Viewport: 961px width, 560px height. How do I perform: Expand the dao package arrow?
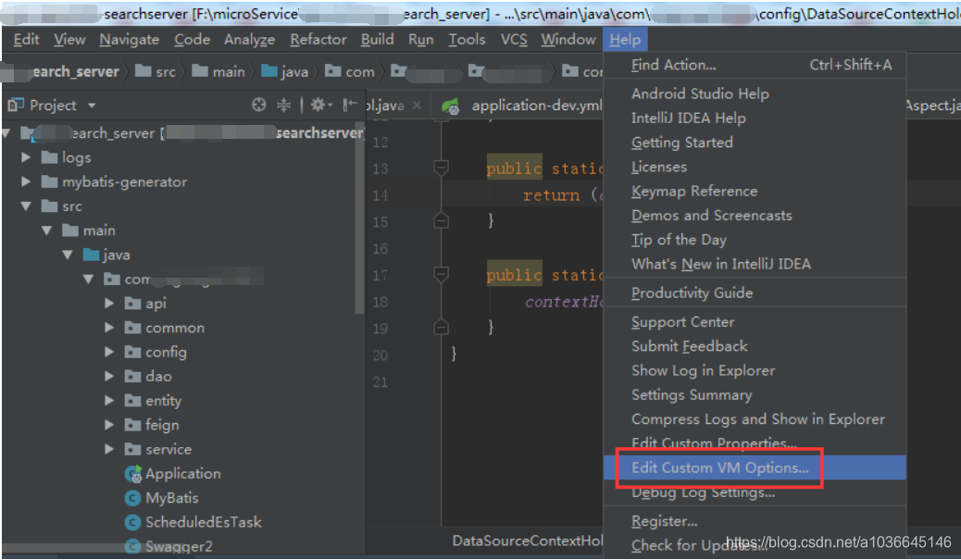click(109, 376)
